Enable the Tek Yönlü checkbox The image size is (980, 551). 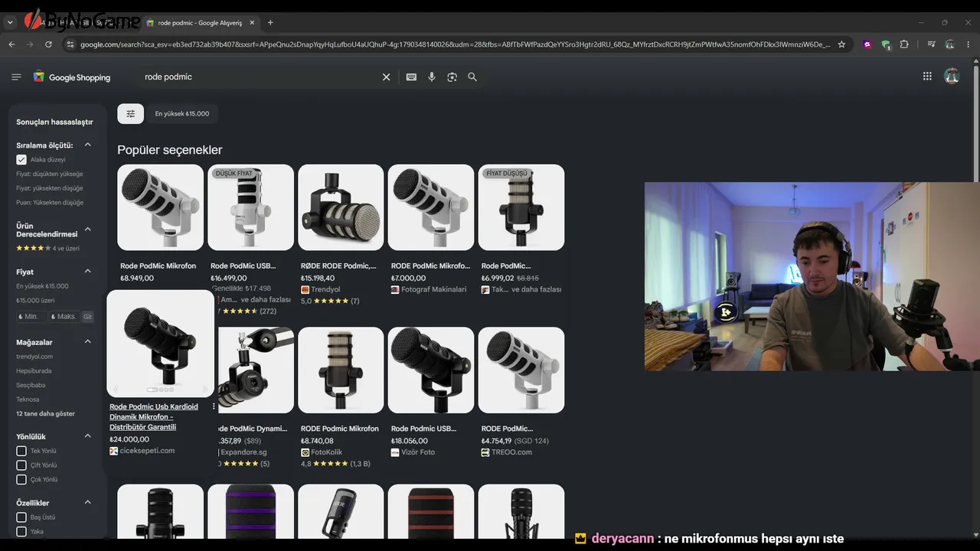coord(21,452)
